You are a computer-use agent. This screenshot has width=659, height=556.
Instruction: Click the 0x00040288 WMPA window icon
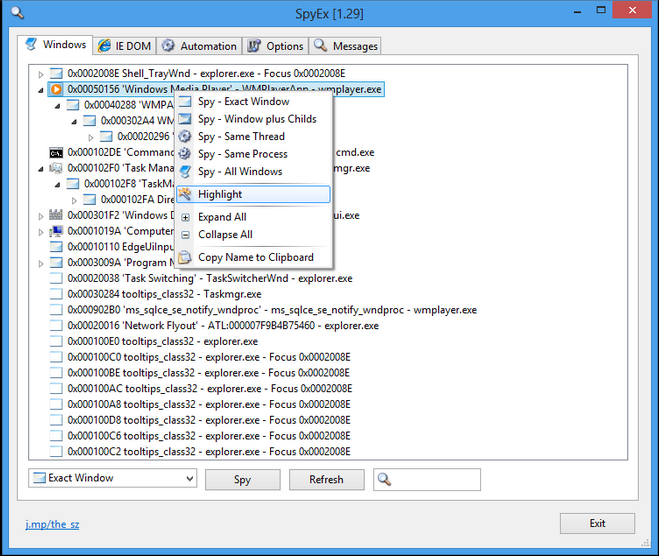click(x=73, y=105)
